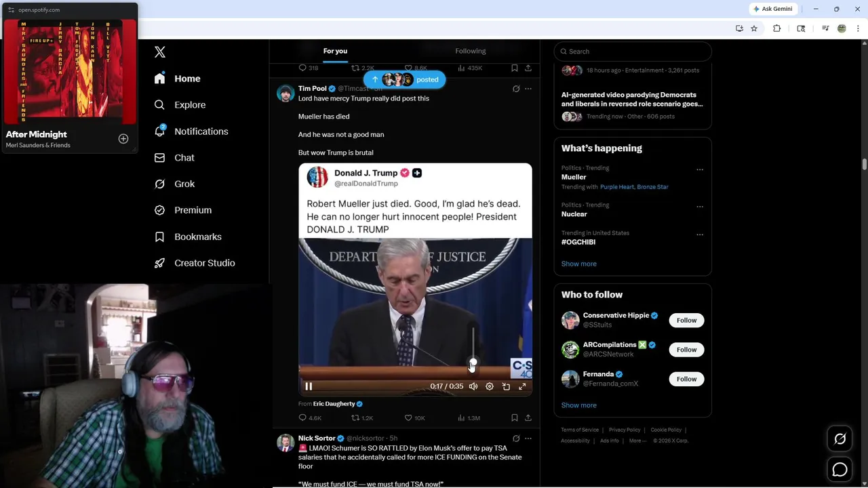Open Chrome three-dot menu
Viewport: 868px width, 488px height.
pyautogui.click(x=859, y=28)
